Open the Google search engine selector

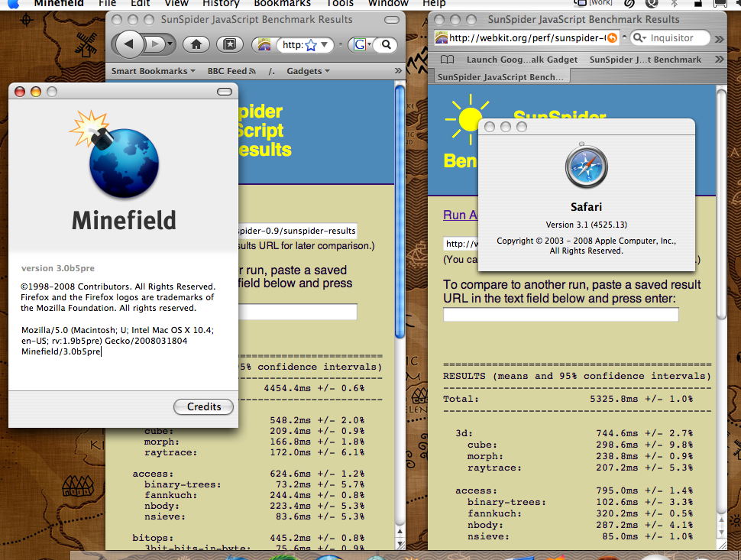point(362,44)
